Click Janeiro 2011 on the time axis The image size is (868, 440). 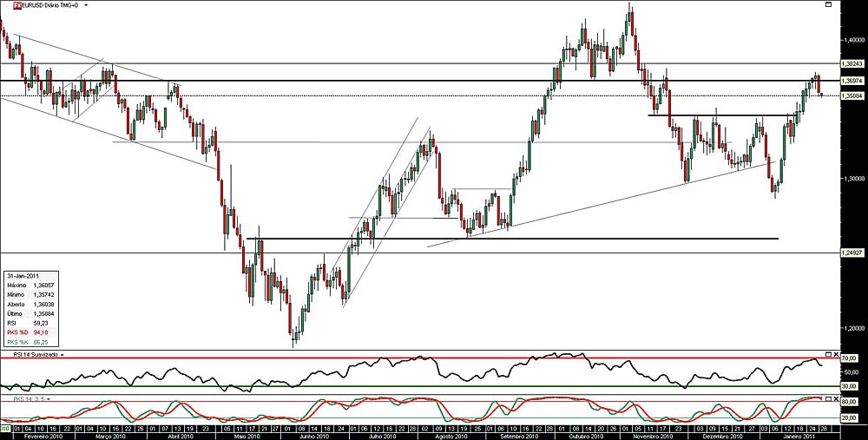click(800, 437)
